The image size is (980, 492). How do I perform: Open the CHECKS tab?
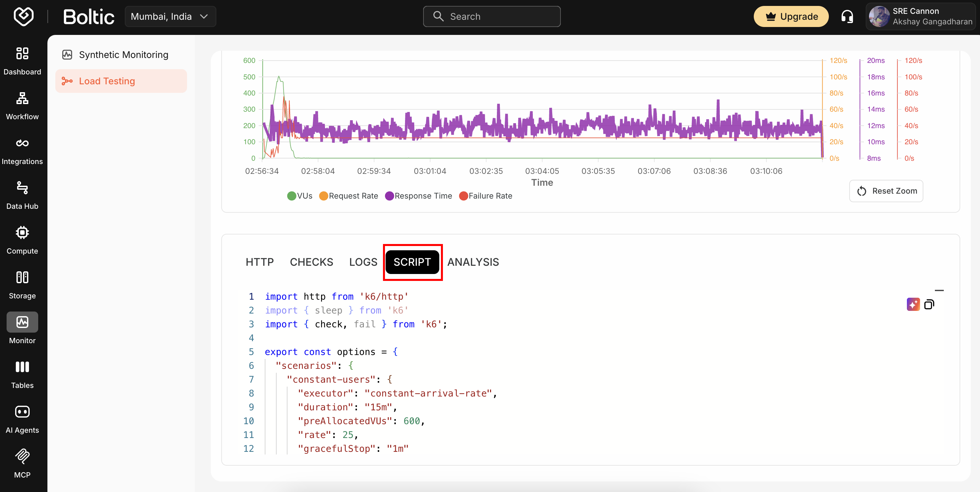(x=311, y=262)
